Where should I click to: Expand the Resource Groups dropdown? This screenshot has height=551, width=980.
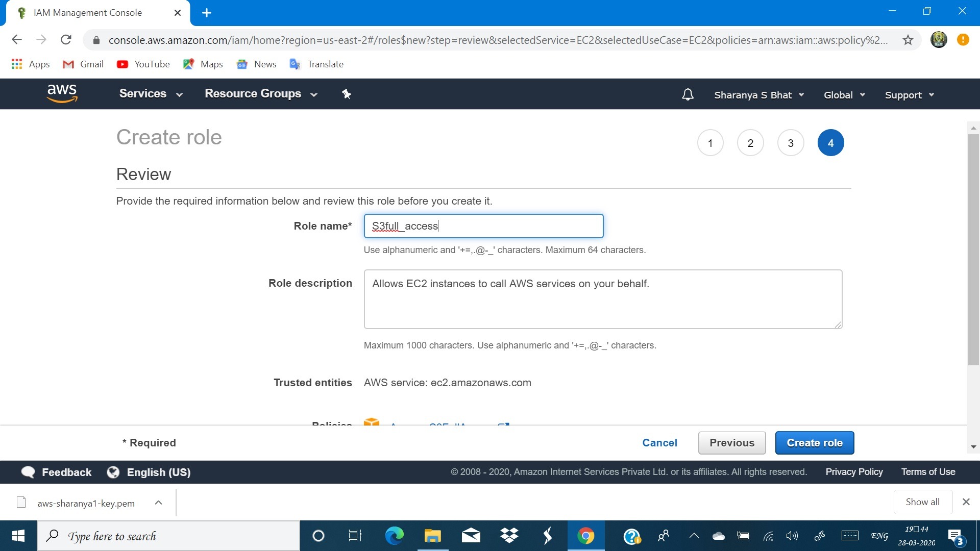[x=261, y=94]
